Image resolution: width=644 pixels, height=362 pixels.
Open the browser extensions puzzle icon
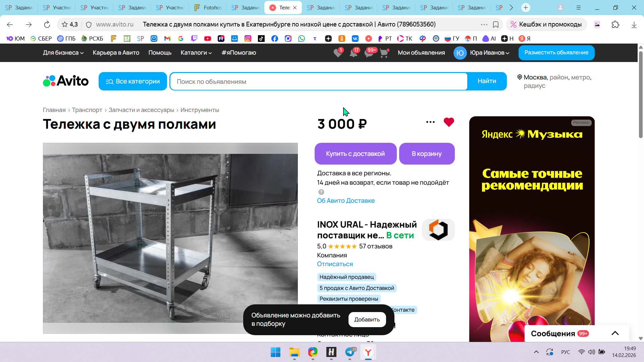click(x=615, y=24)
